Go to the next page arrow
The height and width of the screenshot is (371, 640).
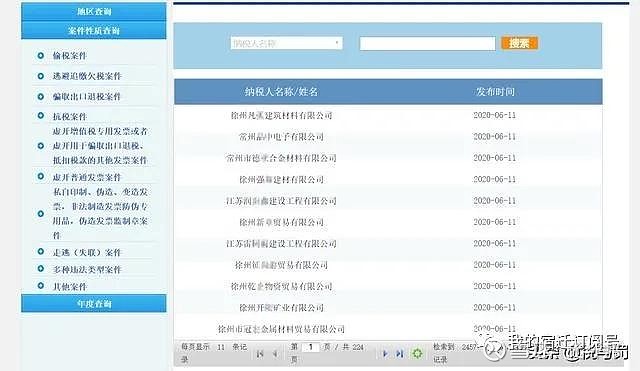click(384, 353)
